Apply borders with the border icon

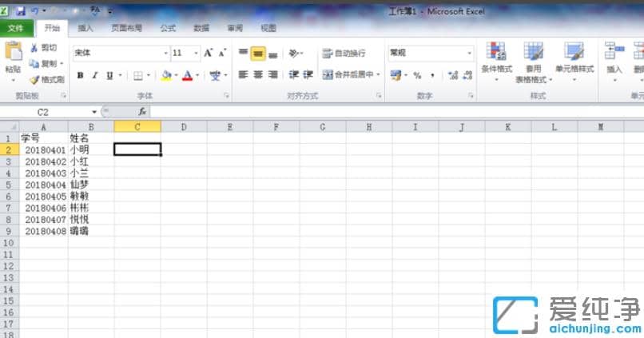[138, 76]
